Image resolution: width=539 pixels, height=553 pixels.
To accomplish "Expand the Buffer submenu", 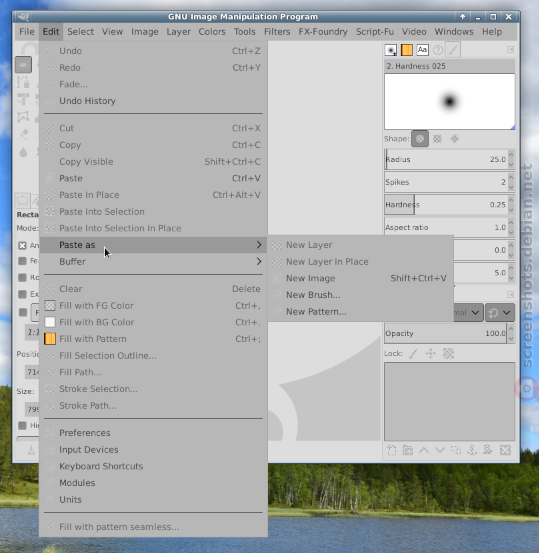I will pos(153,262).
